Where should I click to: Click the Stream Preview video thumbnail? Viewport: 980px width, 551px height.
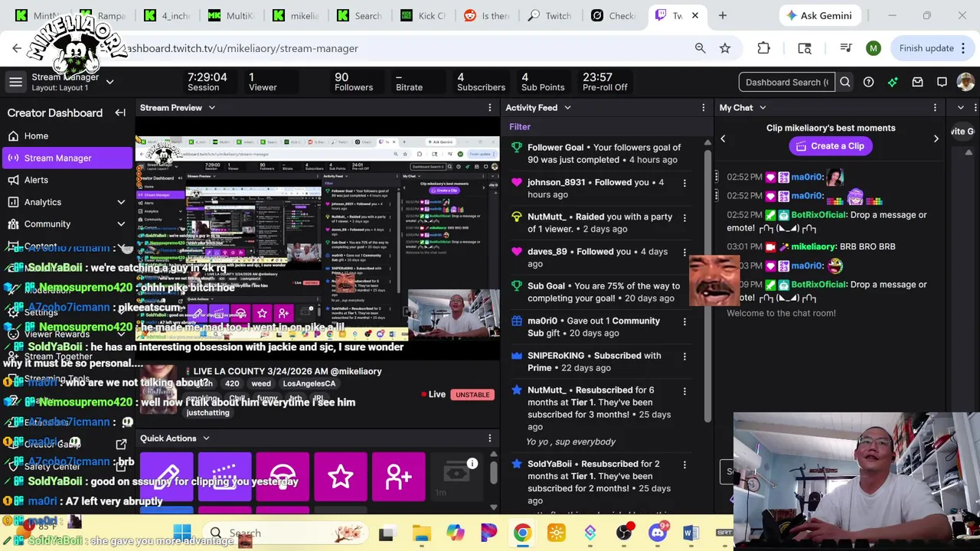point(318,237)
